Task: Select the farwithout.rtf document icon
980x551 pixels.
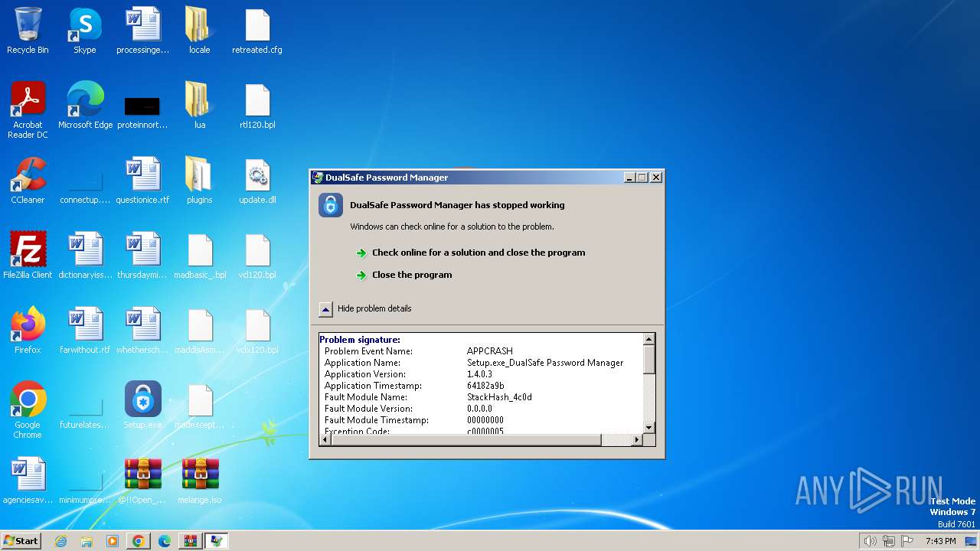Action: (85, 331)
